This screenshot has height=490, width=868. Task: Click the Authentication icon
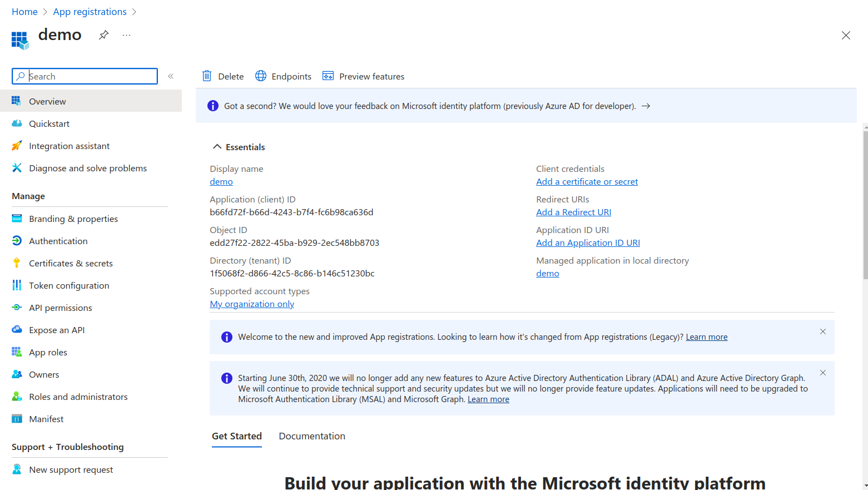point(17,241)
